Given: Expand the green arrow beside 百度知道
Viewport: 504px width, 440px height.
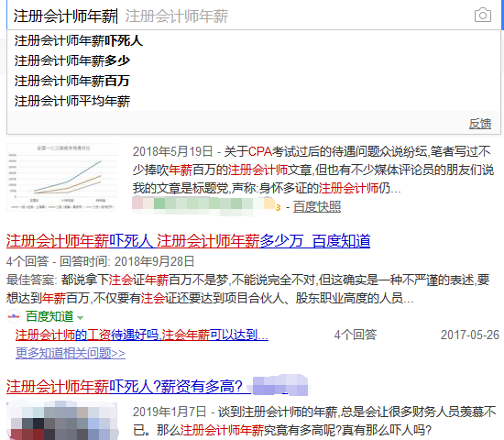Looking at the screenshot, I should 81,318.
